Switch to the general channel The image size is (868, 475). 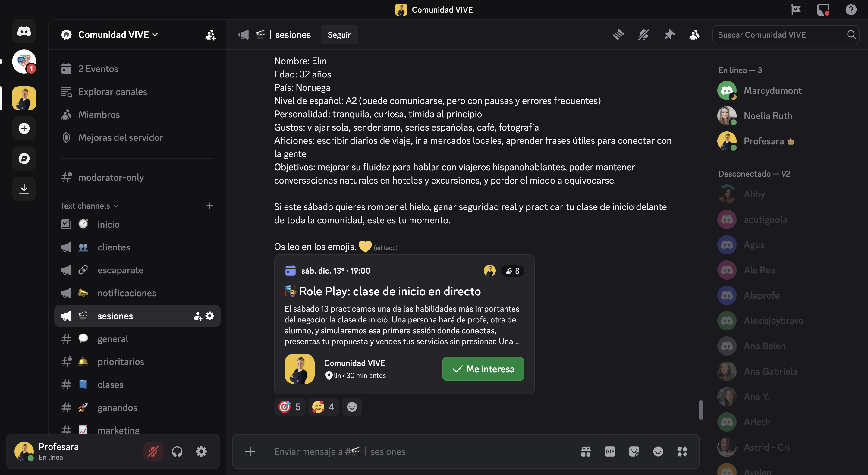click(113, 339)
